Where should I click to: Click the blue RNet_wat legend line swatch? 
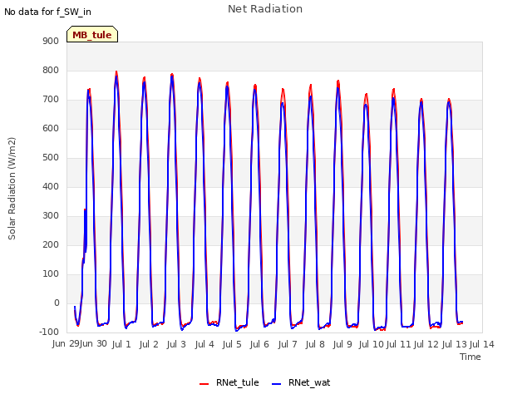click(277, 384)
